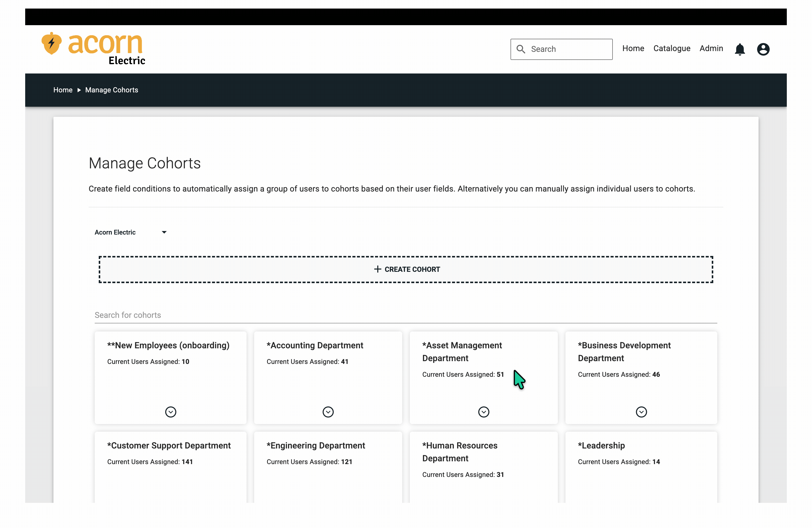The image size is (812, 528).
Task: Open the Acorn Electric tenant dropdown
Action: point(131,232)
